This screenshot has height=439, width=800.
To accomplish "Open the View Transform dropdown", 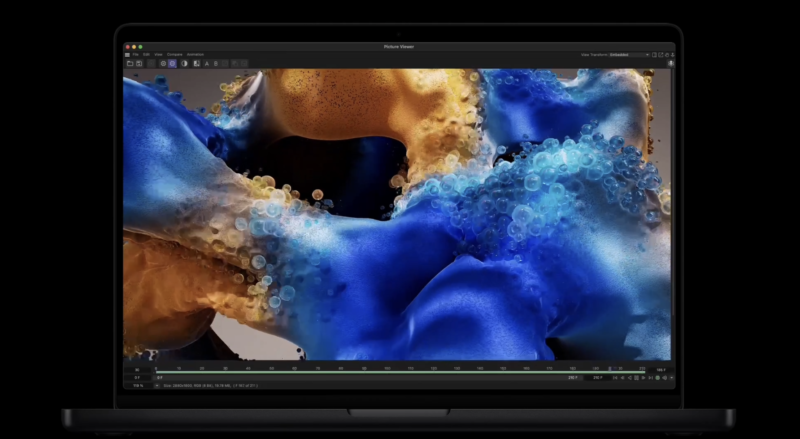I will tap(629, 54).
